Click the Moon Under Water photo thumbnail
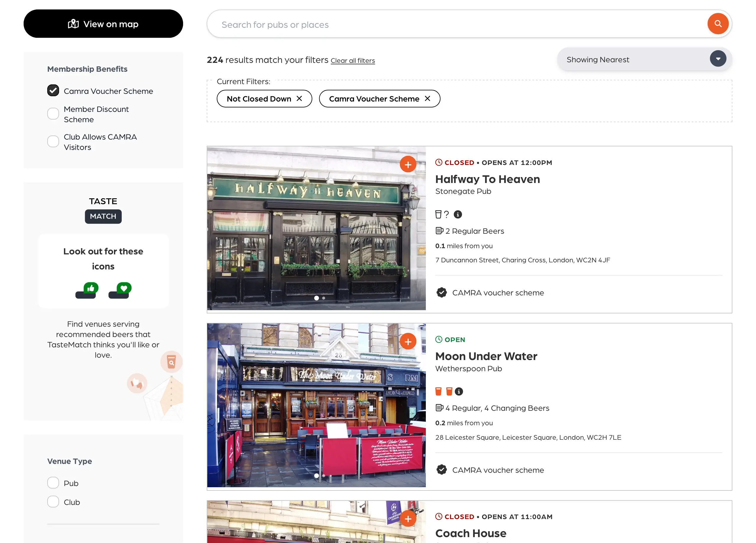This screenshot has height=543, width=756. click(x=316, y=405)
